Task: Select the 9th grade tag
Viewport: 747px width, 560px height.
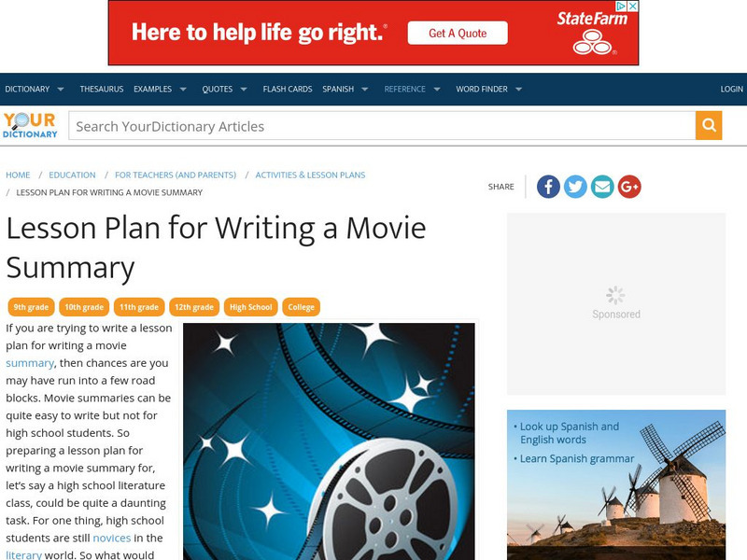Action: pos(31,307)
